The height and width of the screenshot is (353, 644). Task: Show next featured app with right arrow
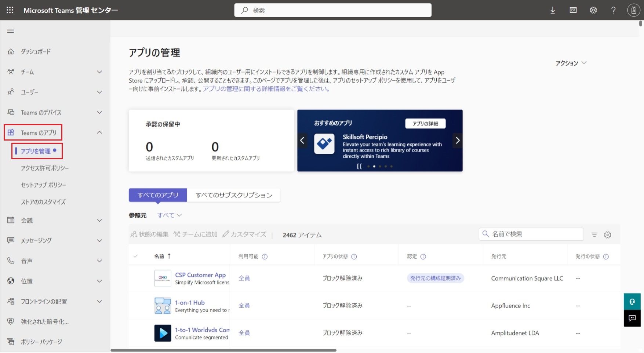[x=458, y=140]
